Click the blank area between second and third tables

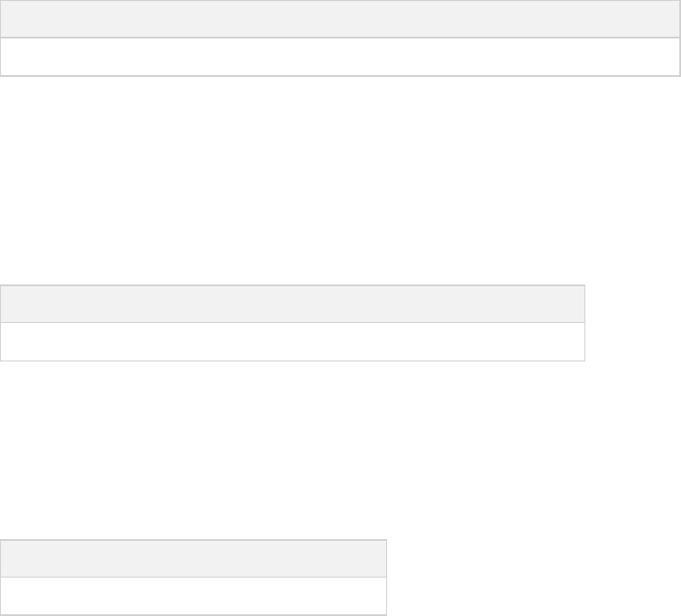click(x=292, y=449)
